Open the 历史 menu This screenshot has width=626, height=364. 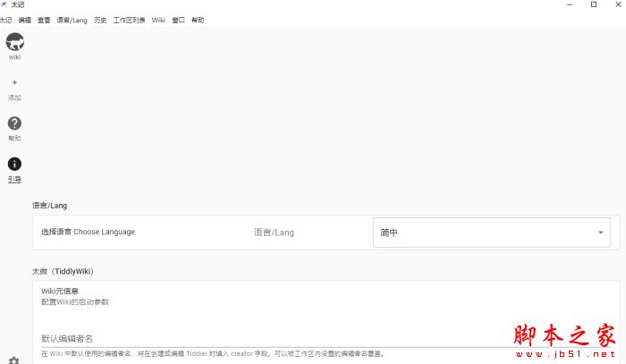coord(100,20)
